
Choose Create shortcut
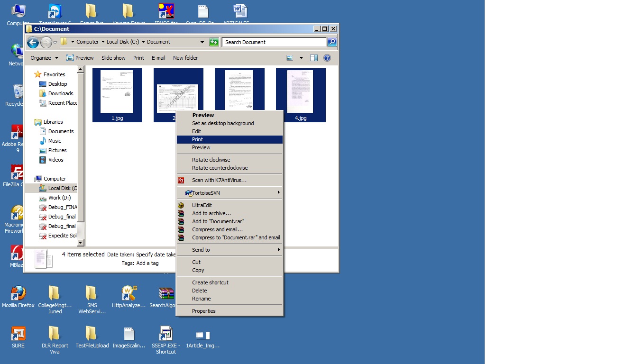pyautogui.click(x=230, y=282)
